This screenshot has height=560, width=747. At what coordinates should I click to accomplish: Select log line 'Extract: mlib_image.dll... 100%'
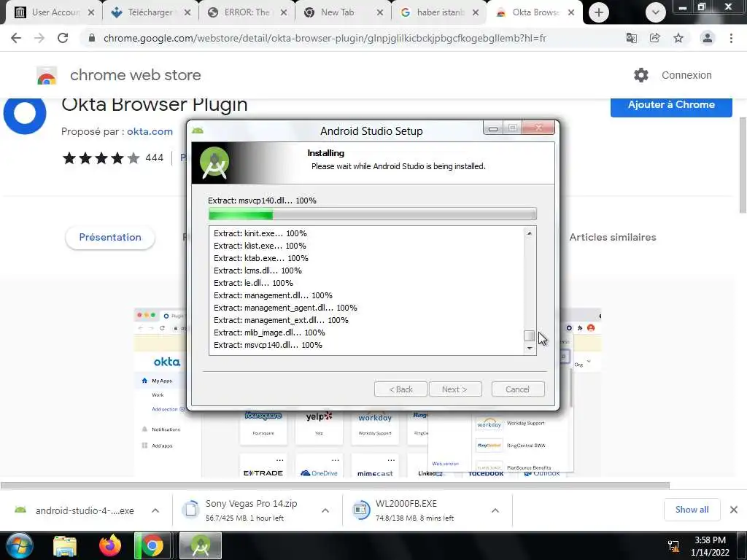[x=269, y=332]
